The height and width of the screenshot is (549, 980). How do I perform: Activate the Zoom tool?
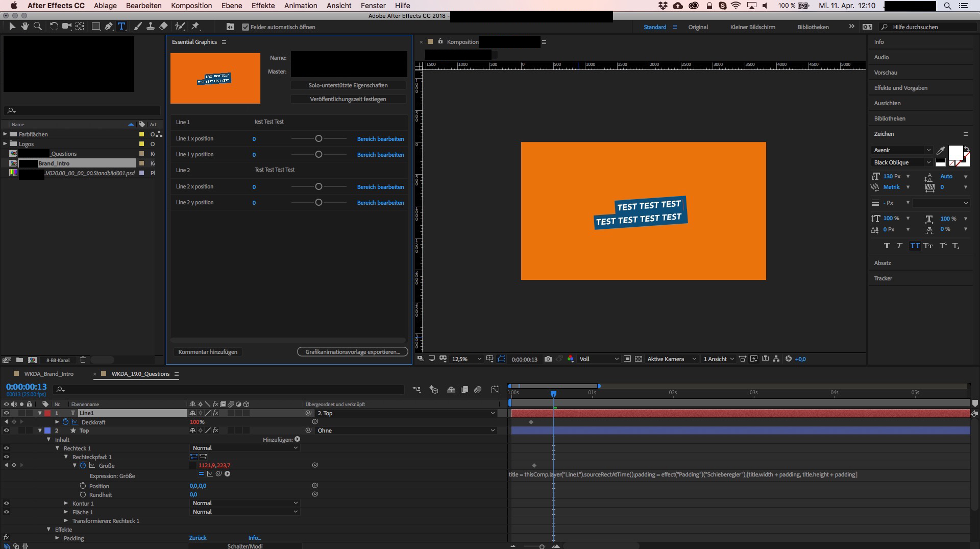point(37,27)
